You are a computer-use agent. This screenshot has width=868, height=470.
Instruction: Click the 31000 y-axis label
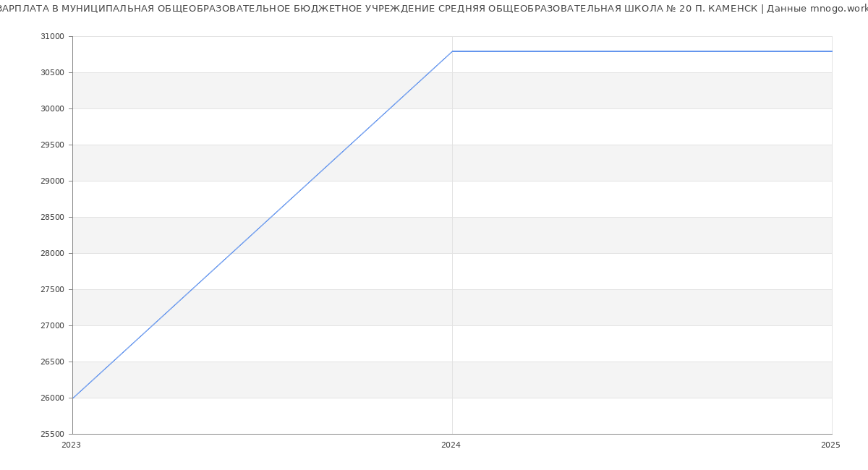(x=52, y=36)
